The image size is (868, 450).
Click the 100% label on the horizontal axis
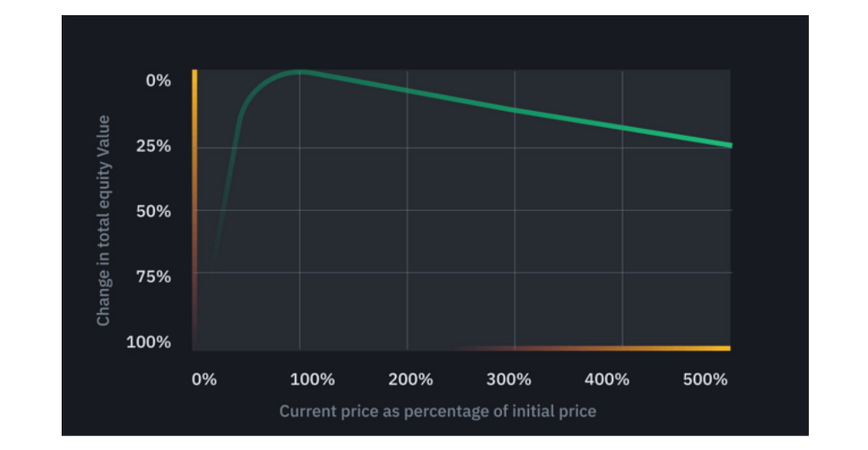pos(314,380)
